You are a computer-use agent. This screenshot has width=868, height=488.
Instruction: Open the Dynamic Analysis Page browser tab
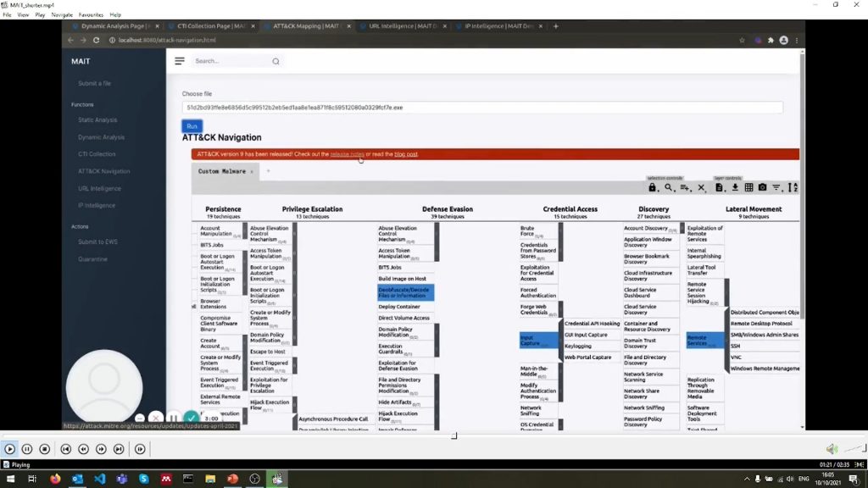115,26
